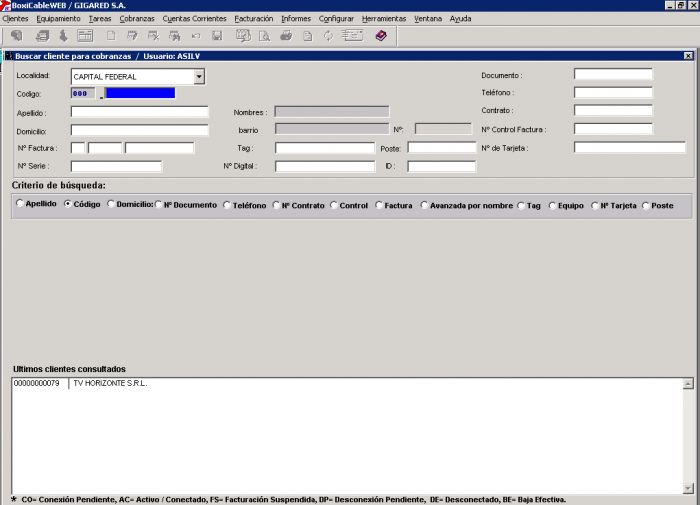
Task: Open the Cobranzas menu
Action: click(137, 19)
